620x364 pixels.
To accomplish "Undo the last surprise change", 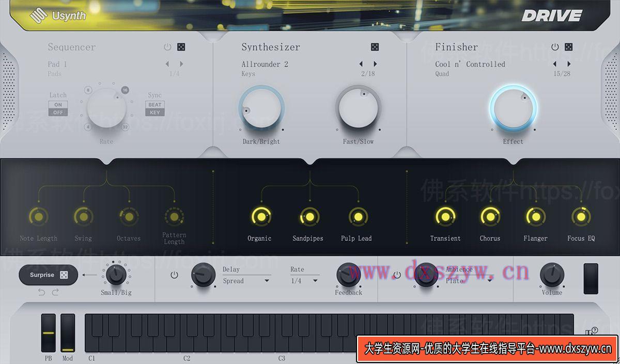I will [41, 292].
